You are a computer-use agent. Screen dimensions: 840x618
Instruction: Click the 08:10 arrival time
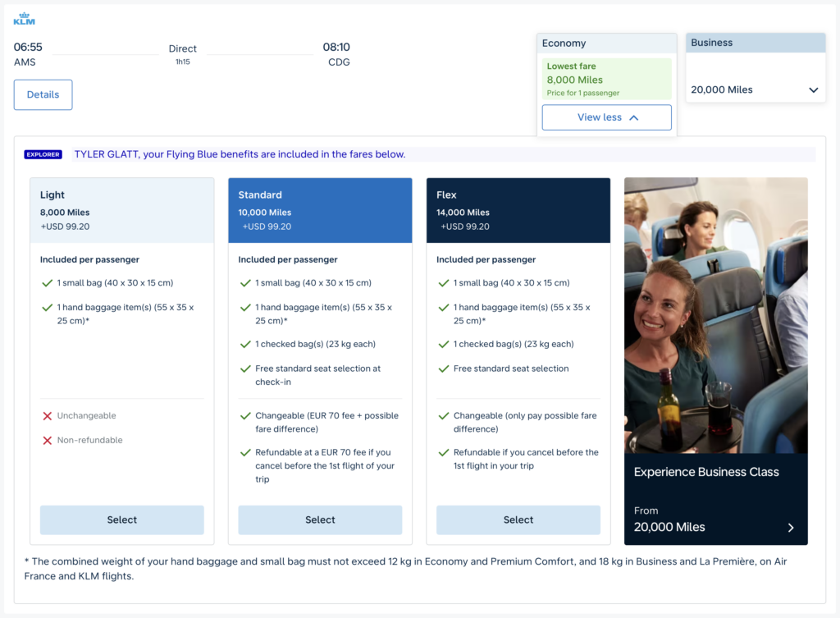[x=336, y=47]
